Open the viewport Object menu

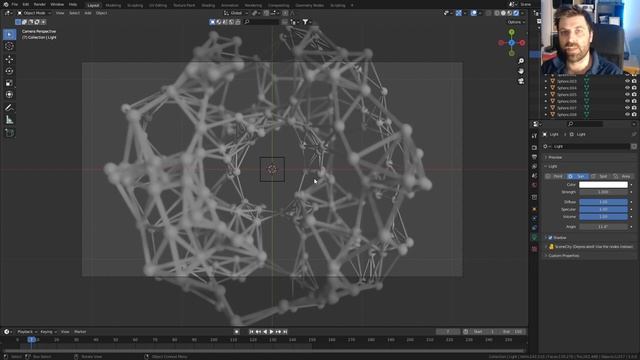point(101,13)
